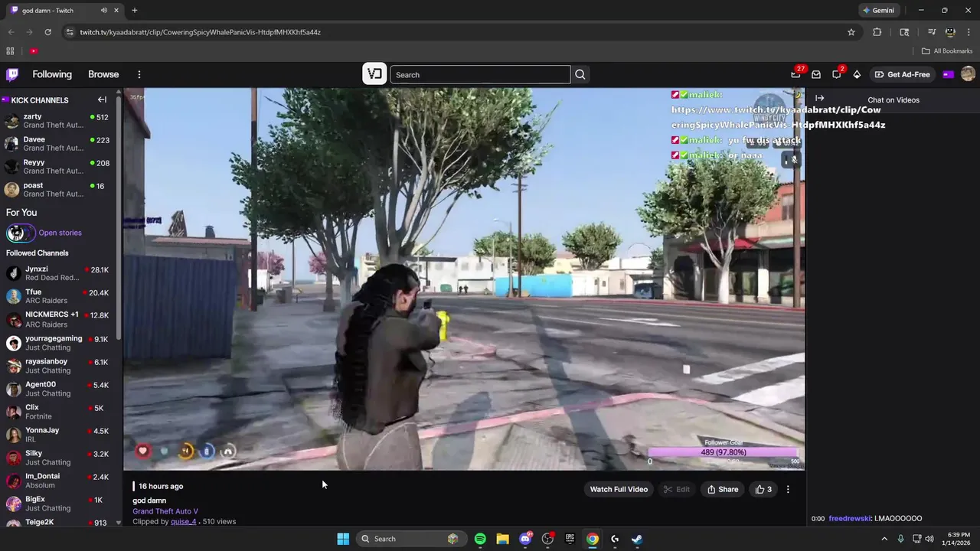Open the Prime loot crown icon
The height and width of the screenshot is (551, 980).
[816, 74]
